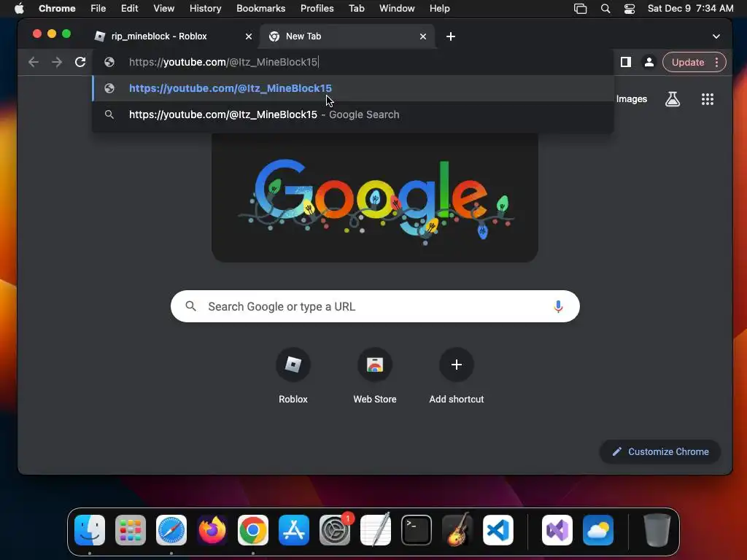
Task: Close the rip_mineblock Roblox tab
Action: point(248,36)
